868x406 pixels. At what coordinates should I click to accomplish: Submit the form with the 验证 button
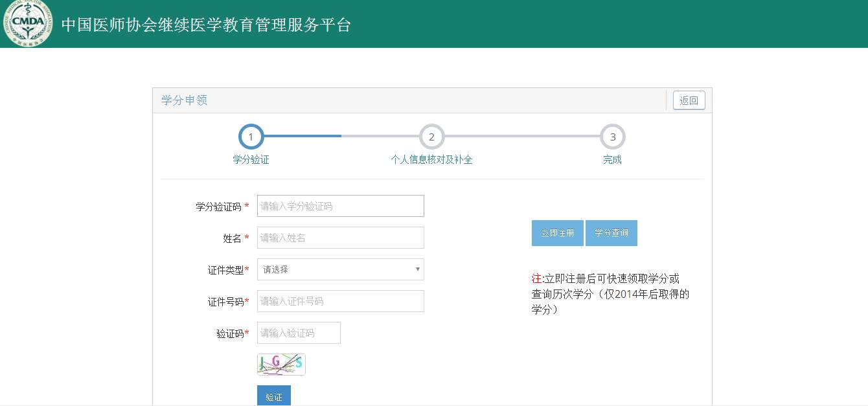point(273,396)
